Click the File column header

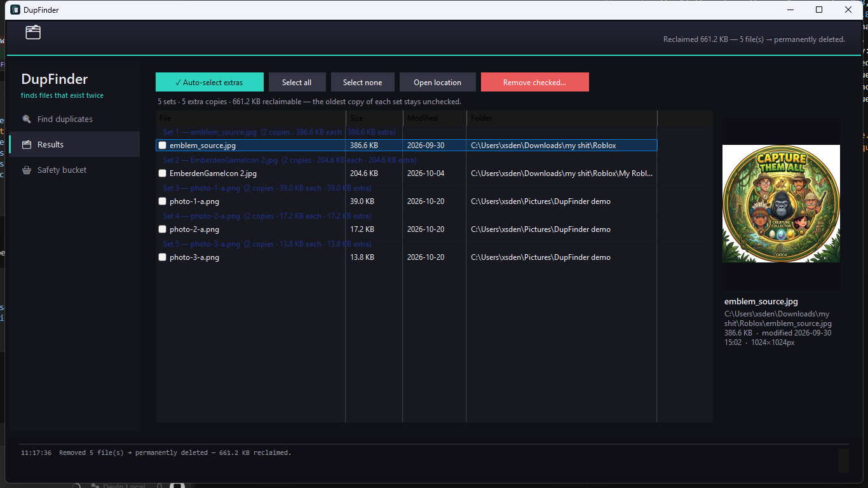click(x=251, y=118)
